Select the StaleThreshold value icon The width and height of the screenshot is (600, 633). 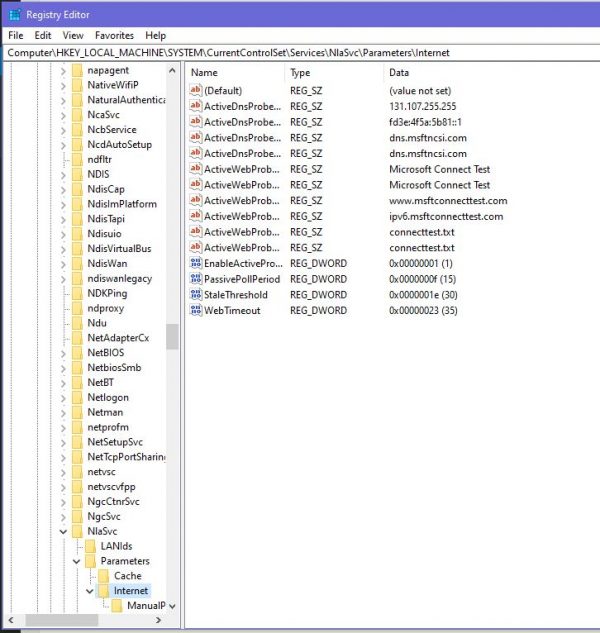[x=196, y=295]
